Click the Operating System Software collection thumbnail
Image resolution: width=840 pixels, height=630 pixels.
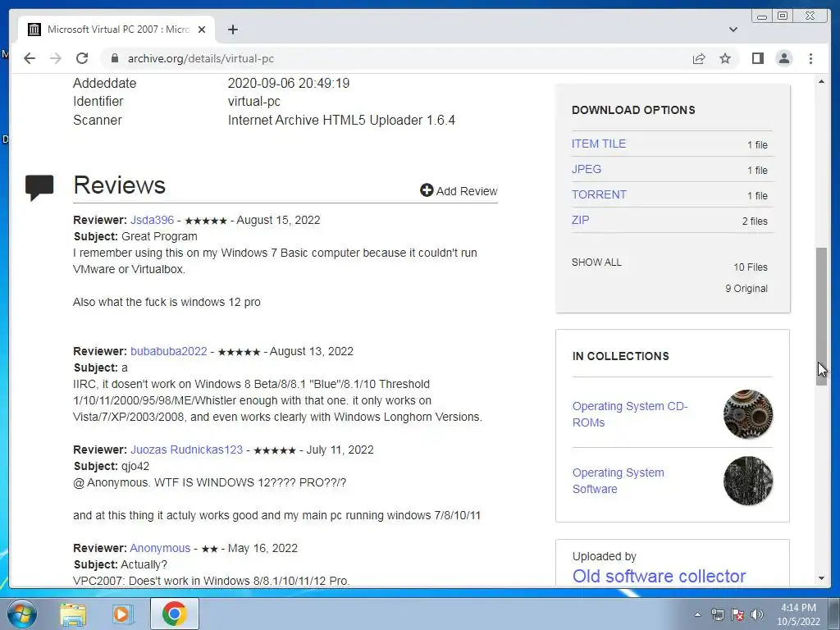click(748, 481)
